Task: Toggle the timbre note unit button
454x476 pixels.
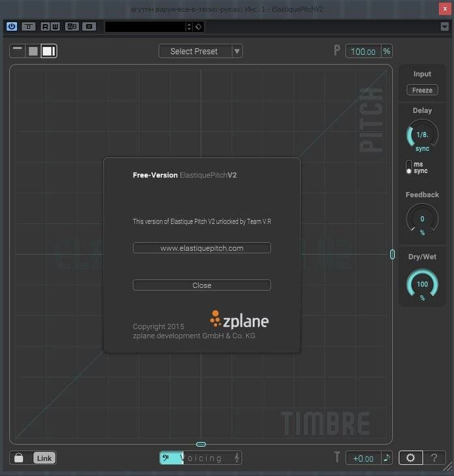Action: 387,458
